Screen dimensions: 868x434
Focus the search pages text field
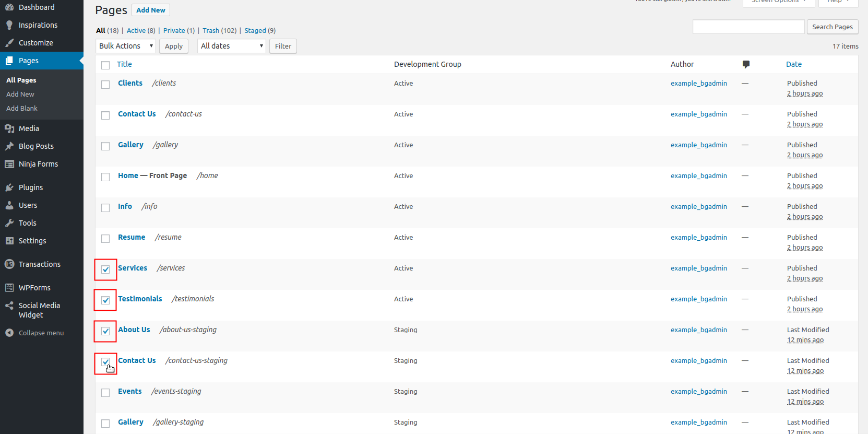pos(748,27)
